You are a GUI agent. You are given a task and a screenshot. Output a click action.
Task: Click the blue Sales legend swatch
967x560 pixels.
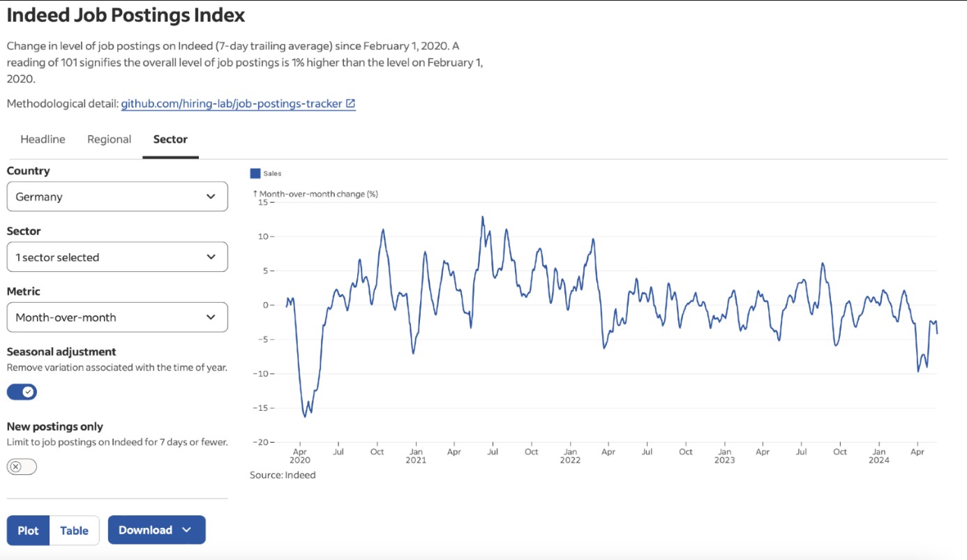click(x=255, y=173)
